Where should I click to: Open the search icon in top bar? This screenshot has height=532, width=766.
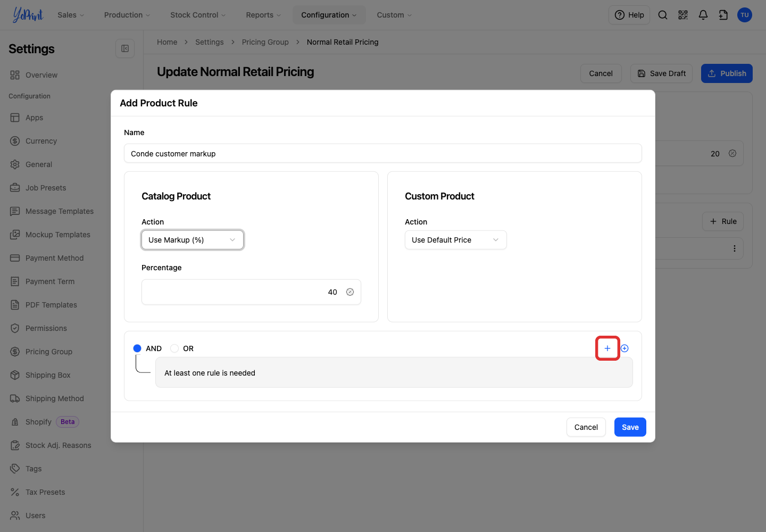pyautogui.click(x=663, y=15)
